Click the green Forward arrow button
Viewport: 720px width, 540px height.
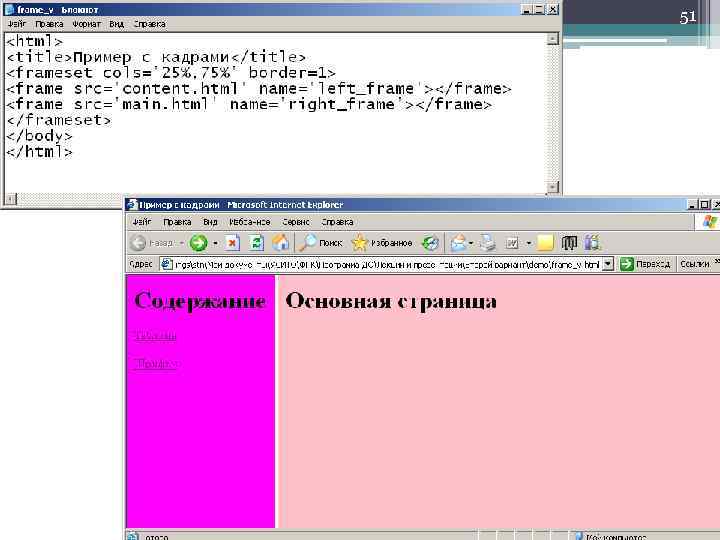click(x=198, y=242)
